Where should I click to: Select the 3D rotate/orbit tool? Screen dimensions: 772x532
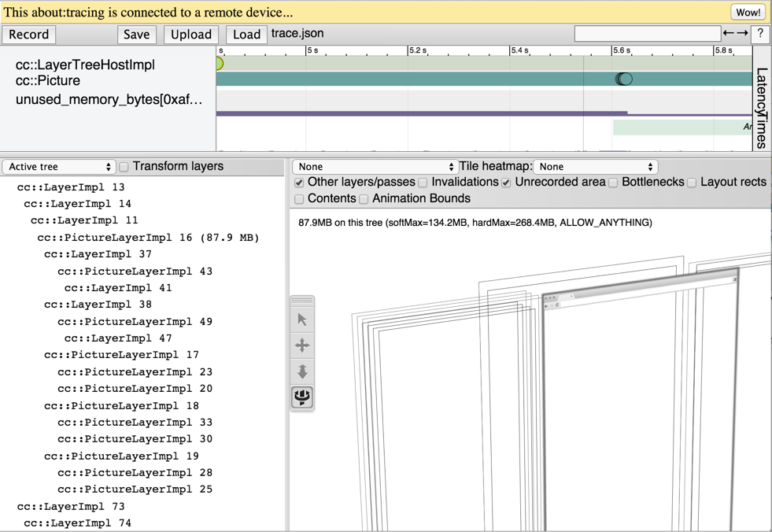[302, 397]
